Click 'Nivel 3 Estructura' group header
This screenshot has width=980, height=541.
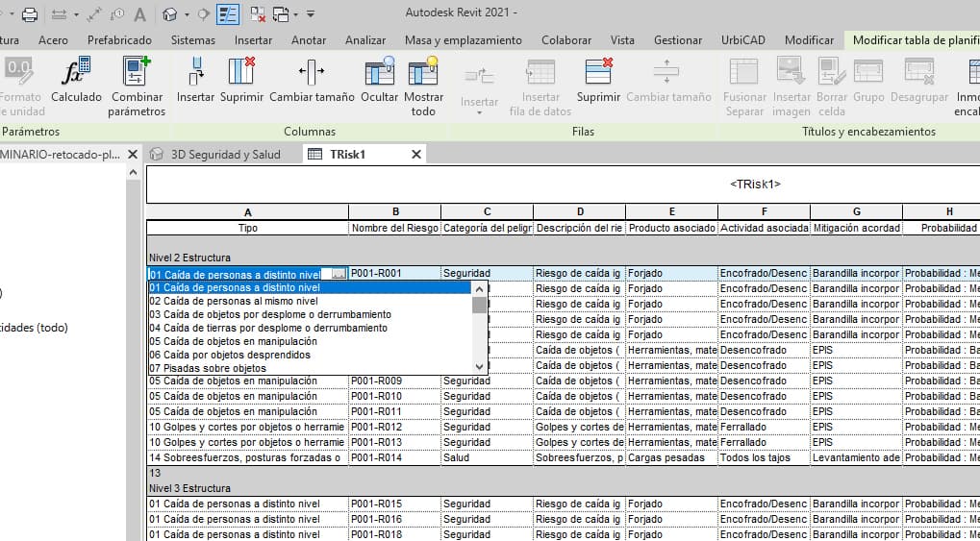(190, 488)
